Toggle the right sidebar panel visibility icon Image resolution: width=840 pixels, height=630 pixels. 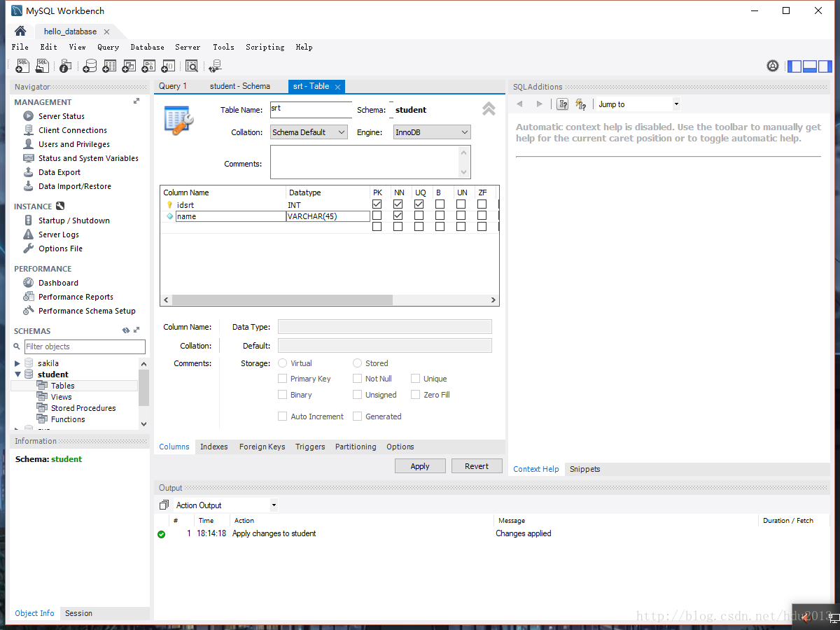click(x=825, y=66)
